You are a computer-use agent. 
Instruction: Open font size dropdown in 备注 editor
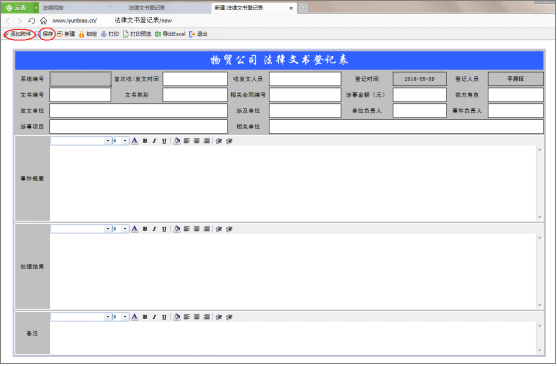tap(125, 317)
